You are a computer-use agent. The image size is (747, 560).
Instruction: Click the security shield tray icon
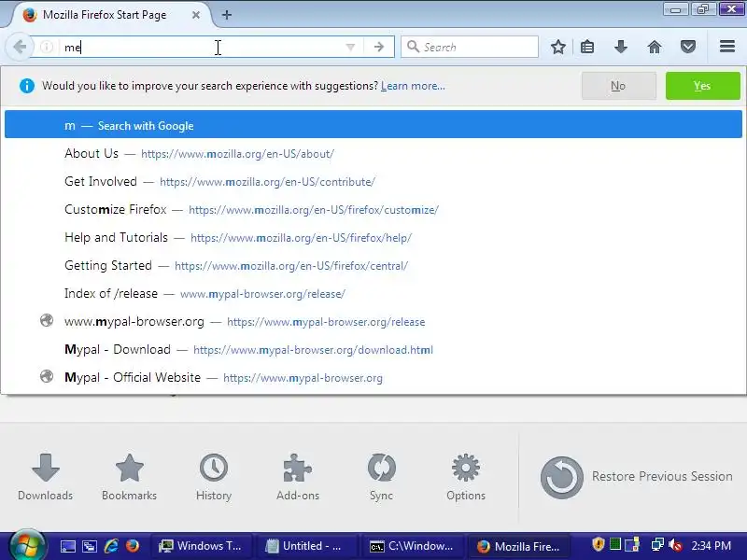click(598, 544)
